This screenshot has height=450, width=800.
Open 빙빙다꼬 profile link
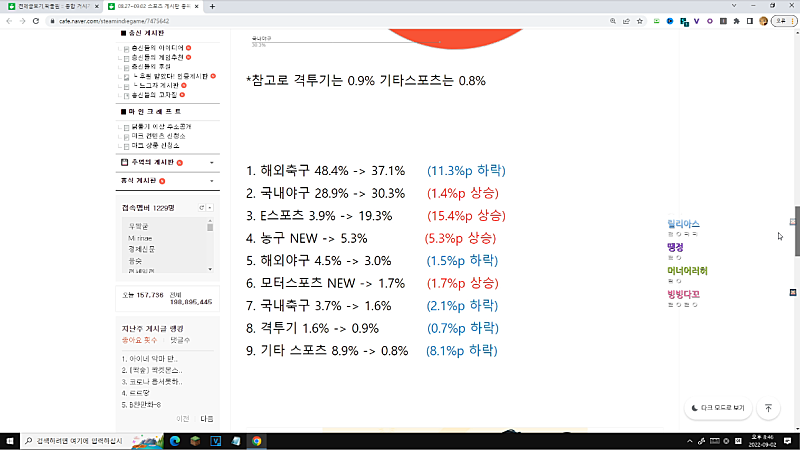click(x=683, y=294)
